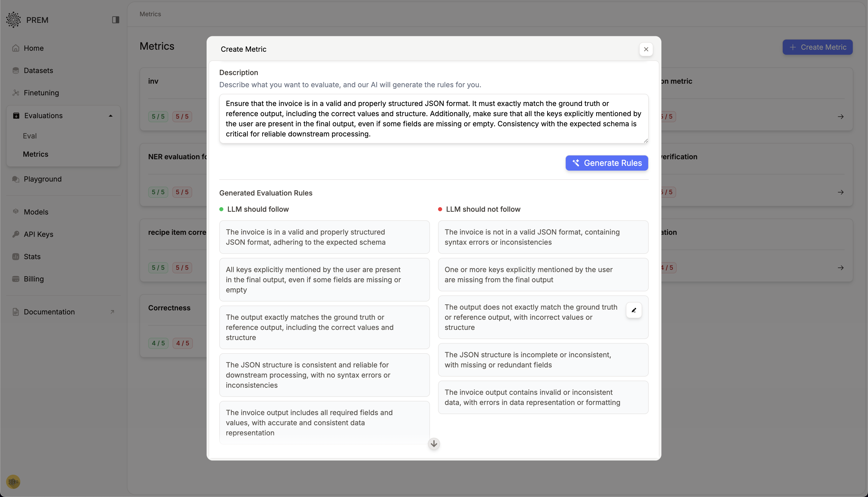Open Finetuning from the sidebar icon
Screen dimensions: 868x497
coord(16,93)
